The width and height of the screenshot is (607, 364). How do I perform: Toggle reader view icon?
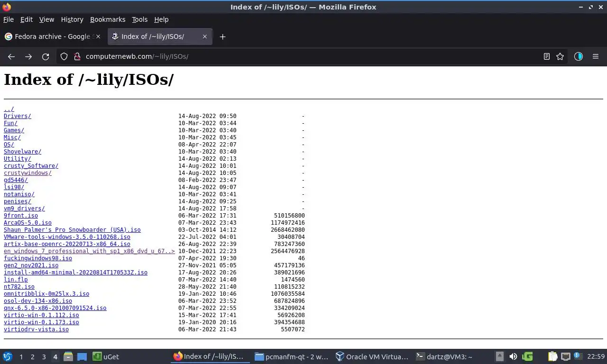coord(547,56)
